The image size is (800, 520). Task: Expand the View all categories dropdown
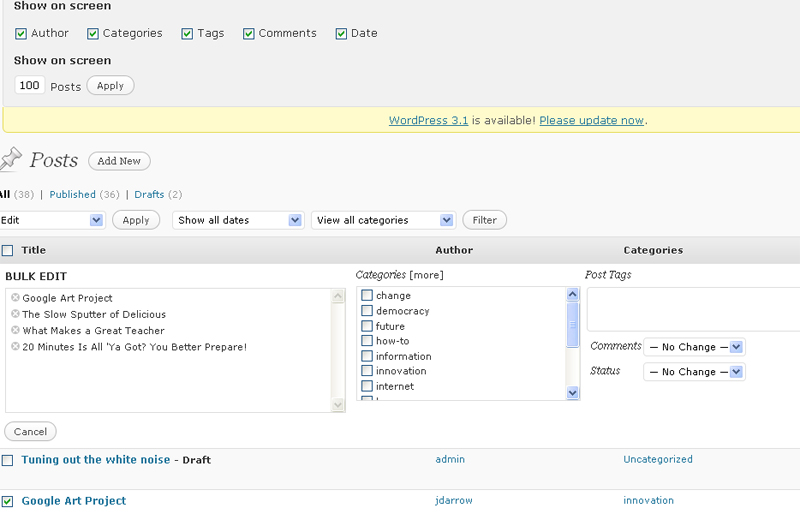(383, 220)
